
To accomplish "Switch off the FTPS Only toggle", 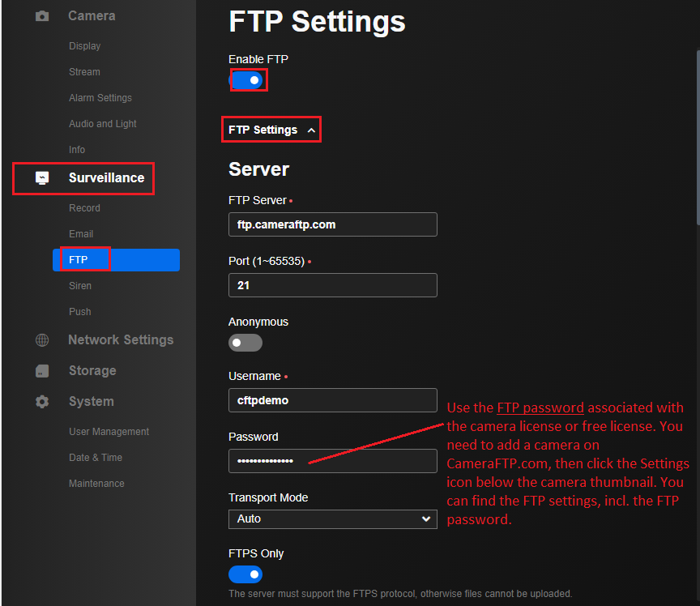I will point(245,574).
